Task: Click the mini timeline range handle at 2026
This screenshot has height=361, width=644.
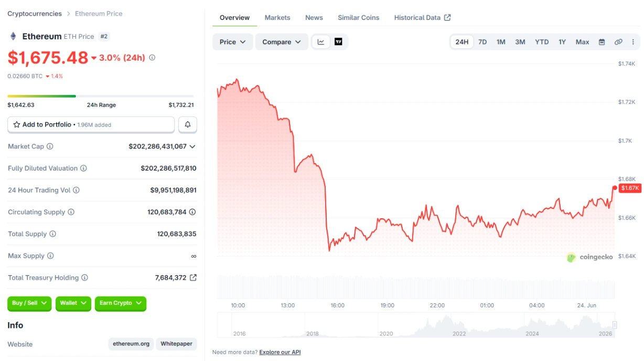Action: (615, 325)
